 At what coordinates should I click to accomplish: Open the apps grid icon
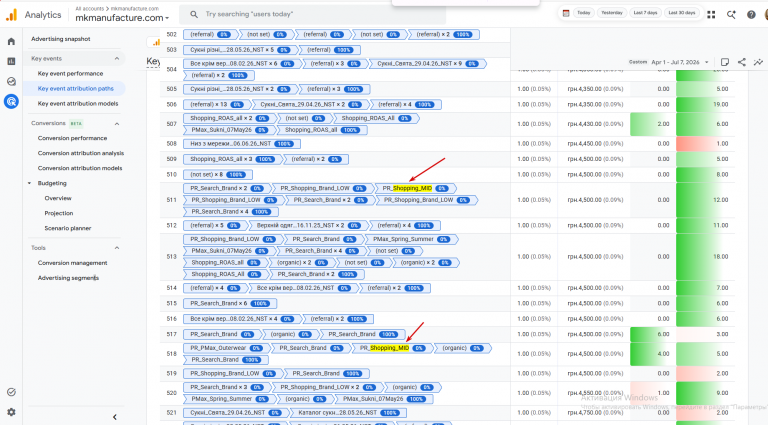tap(711, 15)
